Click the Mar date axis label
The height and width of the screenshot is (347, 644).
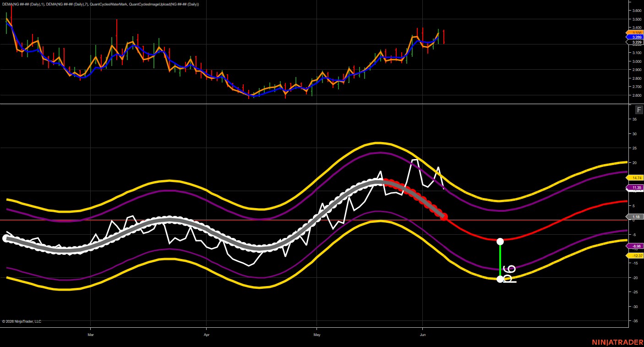[x=90, y=335]
